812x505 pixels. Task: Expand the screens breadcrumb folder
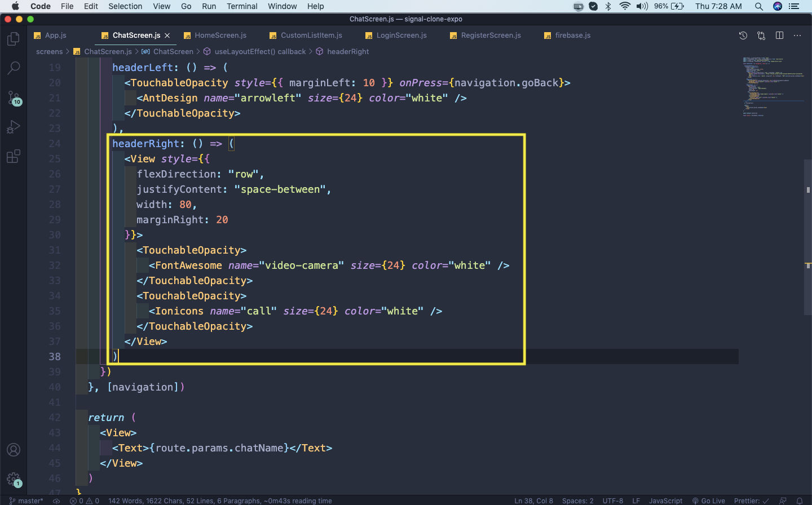[50, 51]
